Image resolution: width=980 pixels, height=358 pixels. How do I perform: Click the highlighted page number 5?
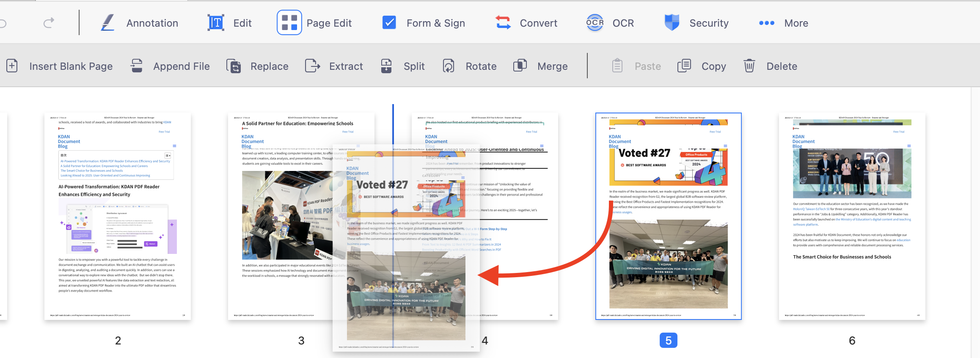click(x=669, y=340)
